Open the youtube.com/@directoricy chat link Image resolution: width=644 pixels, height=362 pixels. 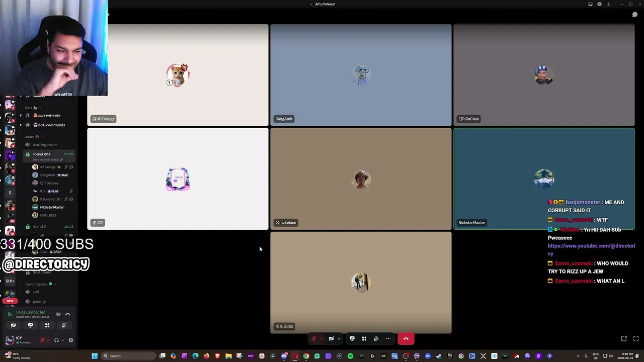click(x=591, y=250)
